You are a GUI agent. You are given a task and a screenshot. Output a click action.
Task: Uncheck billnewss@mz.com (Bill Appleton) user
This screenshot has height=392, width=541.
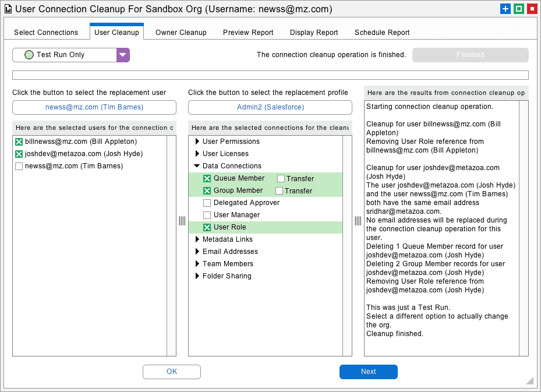click(19, 142)
